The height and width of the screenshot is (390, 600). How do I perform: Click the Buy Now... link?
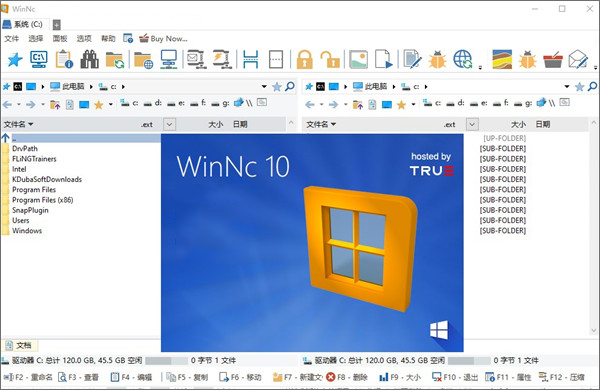pos(163,38)
